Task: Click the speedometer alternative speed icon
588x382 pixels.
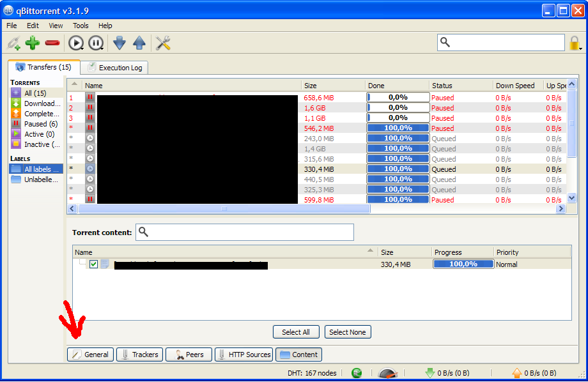Action: [387, 373]
